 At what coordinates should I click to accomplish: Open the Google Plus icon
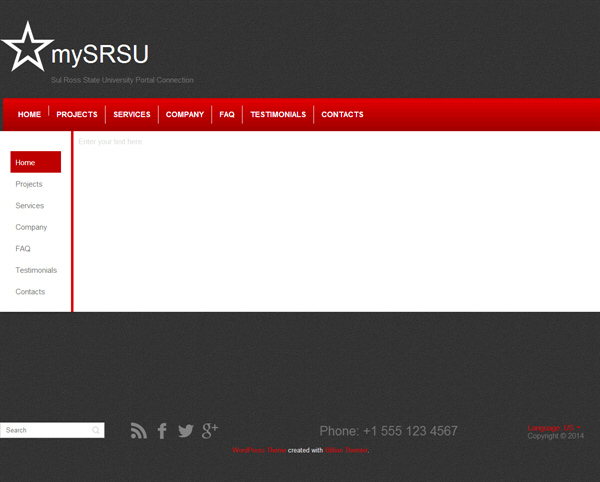(210, 430)
